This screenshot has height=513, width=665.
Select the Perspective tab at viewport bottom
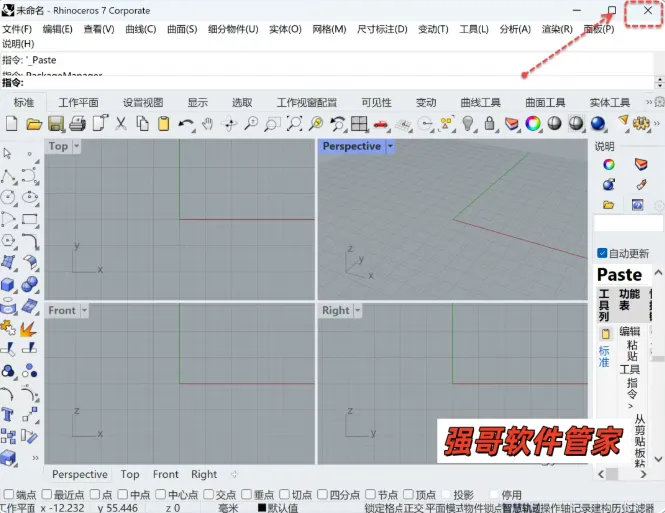(80, 474)
